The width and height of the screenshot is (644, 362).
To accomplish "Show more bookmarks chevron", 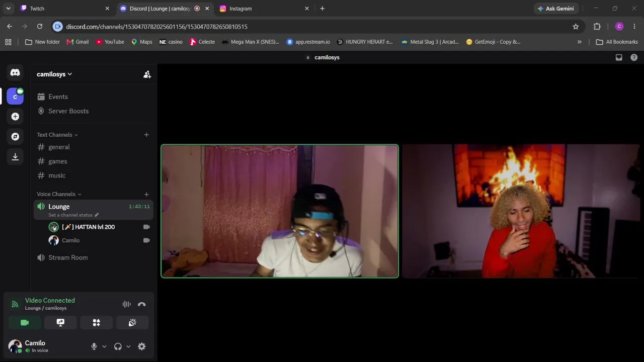I will click(579, 42).
